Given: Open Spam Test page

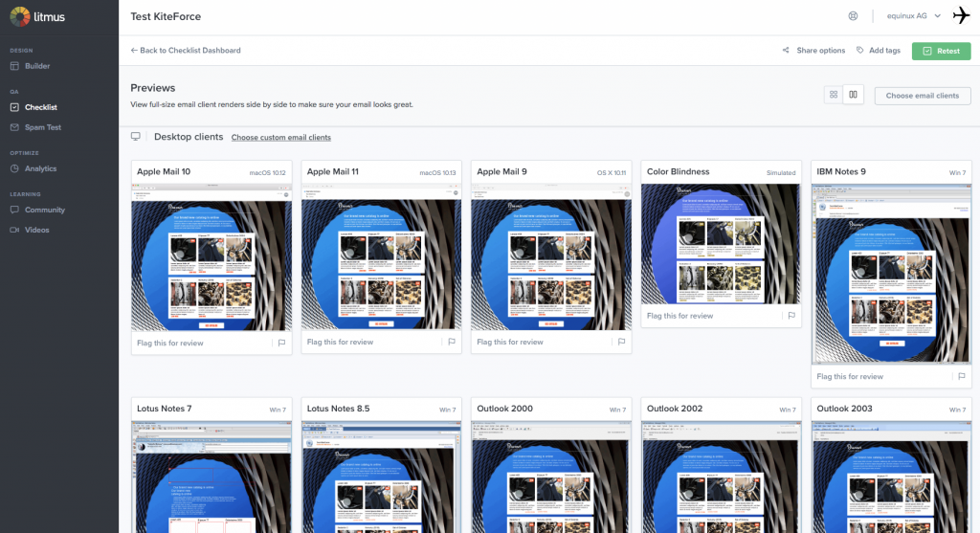Looking at the screenshot, I should tap(42, 127).
